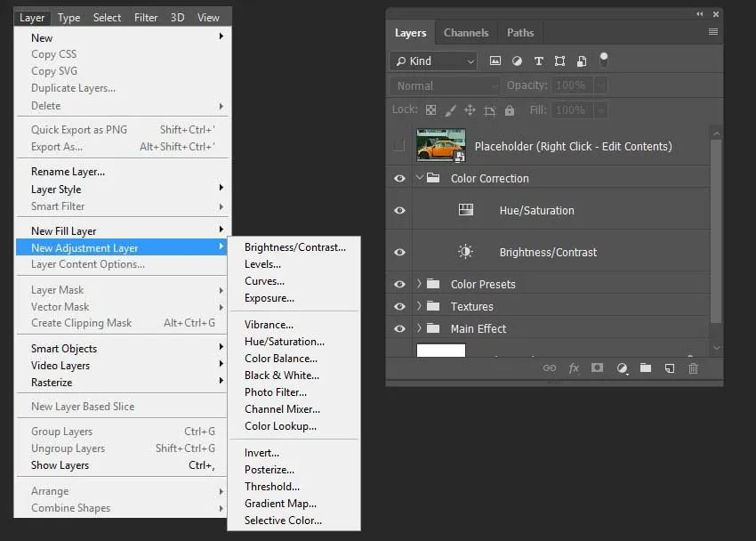Open the Layers panel options menu
The width and height of the screenshot is (756, 541).
pyautogui.click(x=712, y=32)
